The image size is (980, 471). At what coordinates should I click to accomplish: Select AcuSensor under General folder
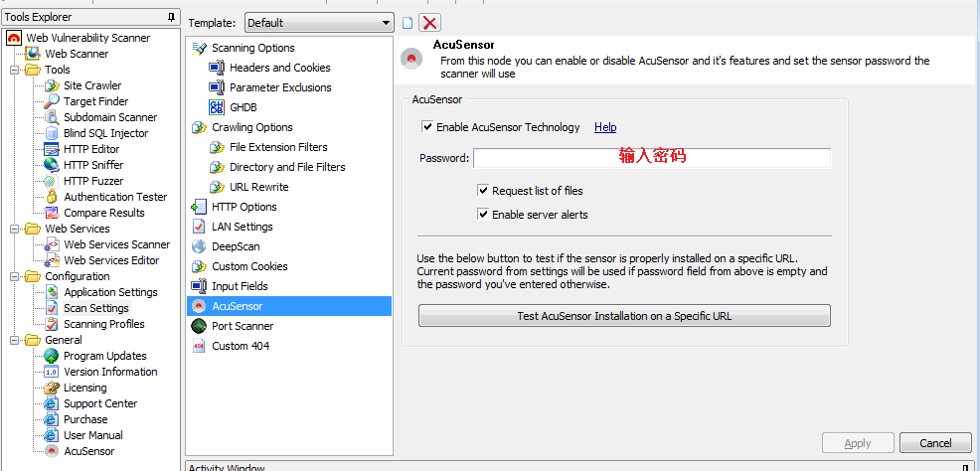88,452
